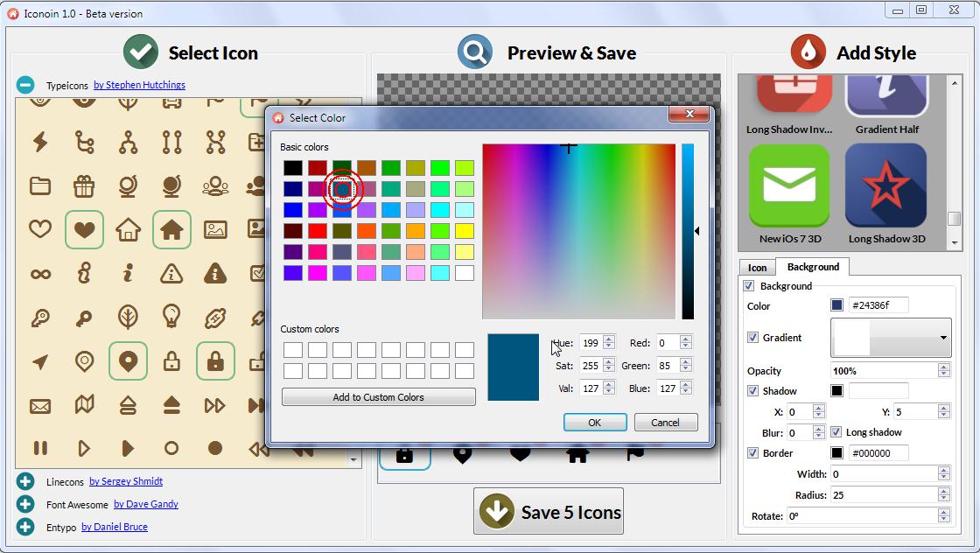Uncheck the Border option
Viewport: 980px width, 553px height.
coord(753,452)
